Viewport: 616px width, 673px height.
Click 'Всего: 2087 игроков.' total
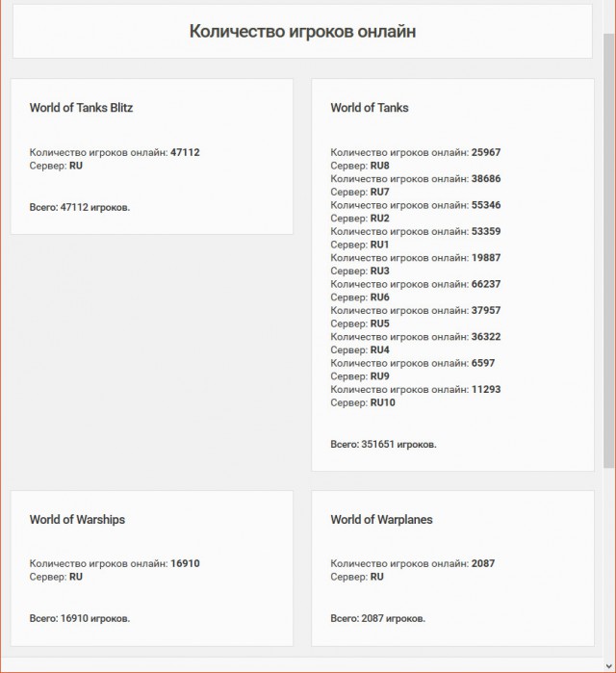(x=377, y=618)
